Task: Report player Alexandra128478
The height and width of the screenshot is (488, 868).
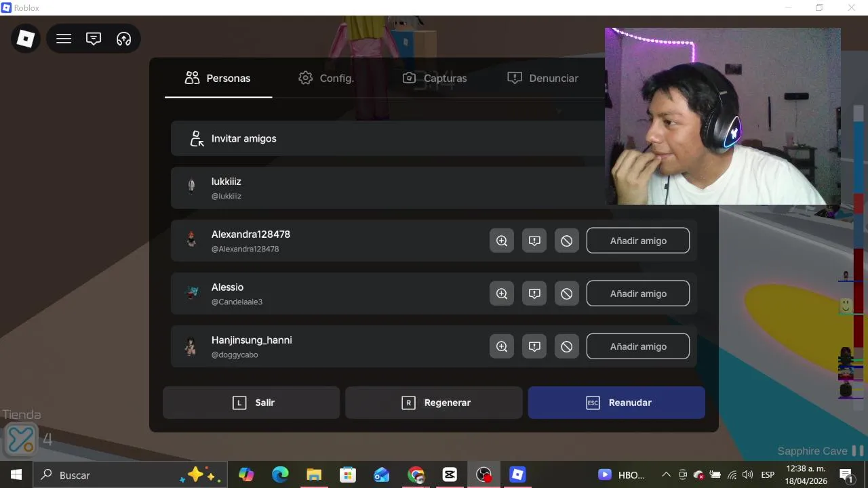Action: pyautogui.click(x=534, y=241)
